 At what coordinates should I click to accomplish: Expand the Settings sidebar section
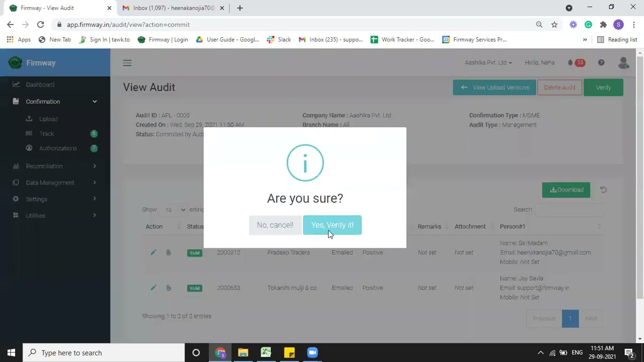point(55,199)
